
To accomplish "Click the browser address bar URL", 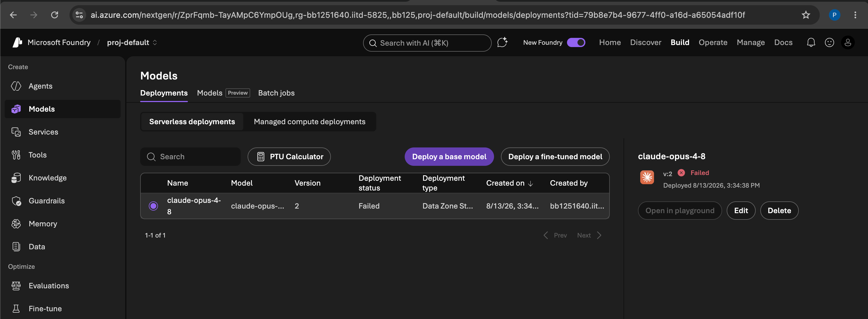I will pyautogui.click(x=418, y=15).
